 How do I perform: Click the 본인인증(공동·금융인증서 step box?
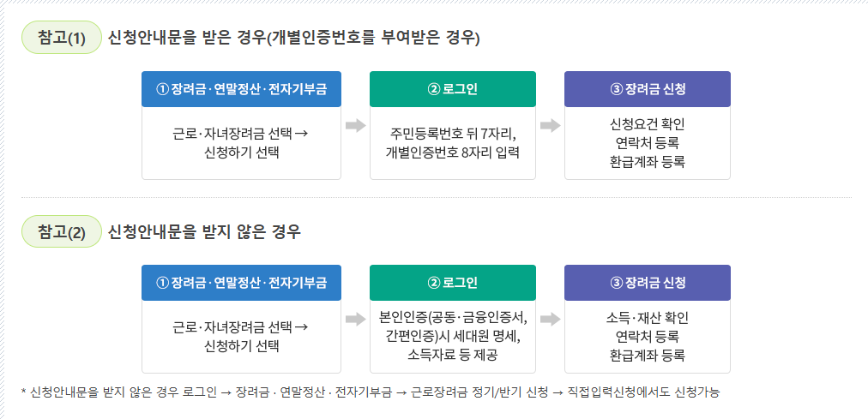[453, 337]
